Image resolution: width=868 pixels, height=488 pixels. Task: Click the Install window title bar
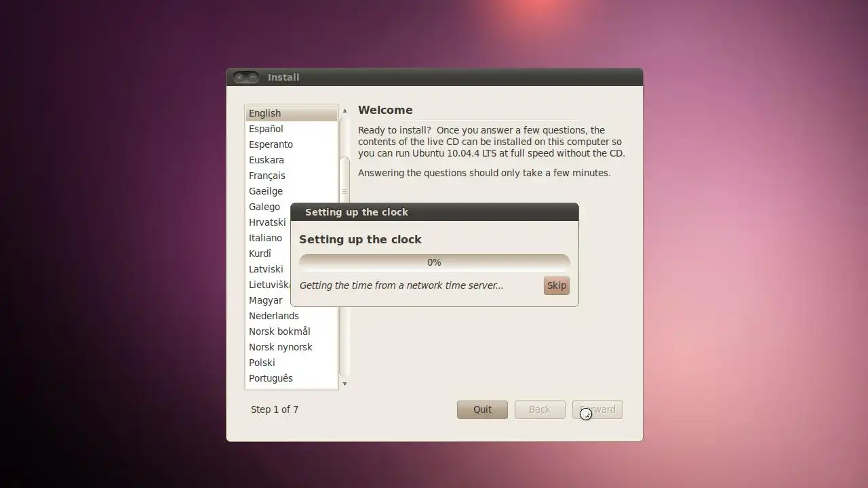434,77
